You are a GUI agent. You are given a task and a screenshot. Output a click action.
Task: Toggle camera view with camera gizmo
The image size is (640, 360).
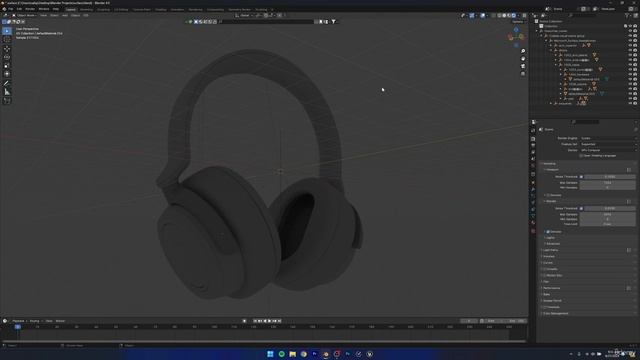pyautogui.click(x=523, y=66)
